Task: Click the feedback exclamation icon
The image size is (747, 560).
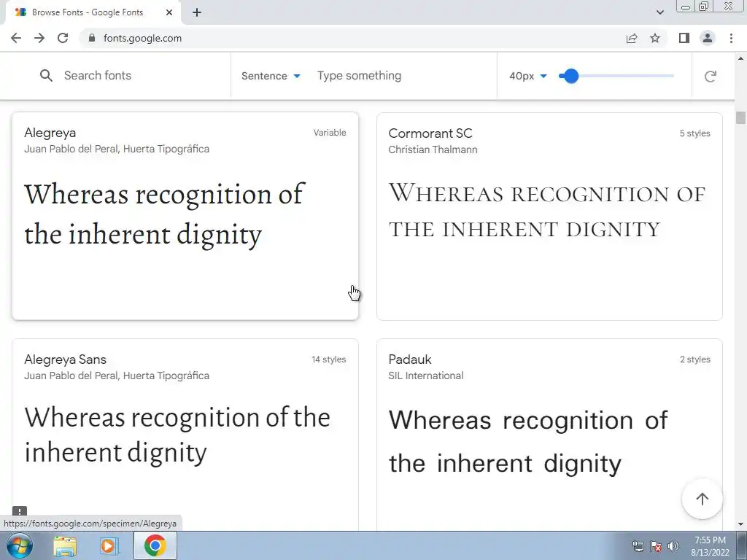Action: (x=20, y=511)
